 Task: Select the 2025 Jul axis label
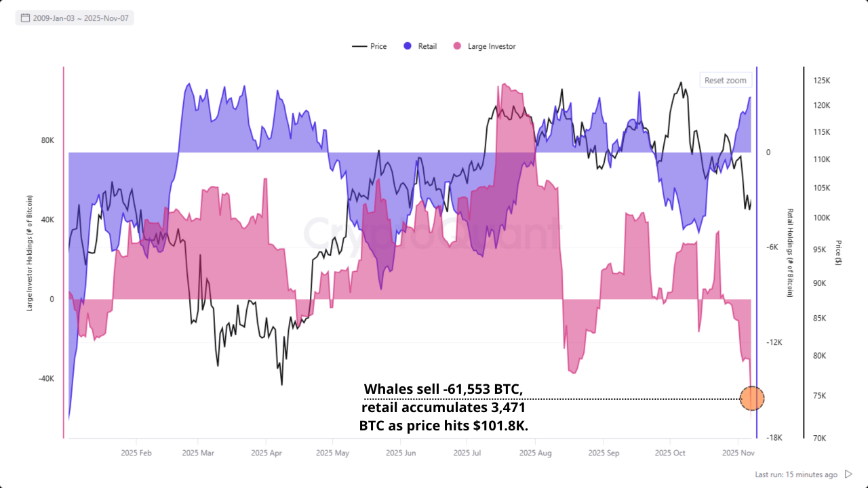coord(467,453)
